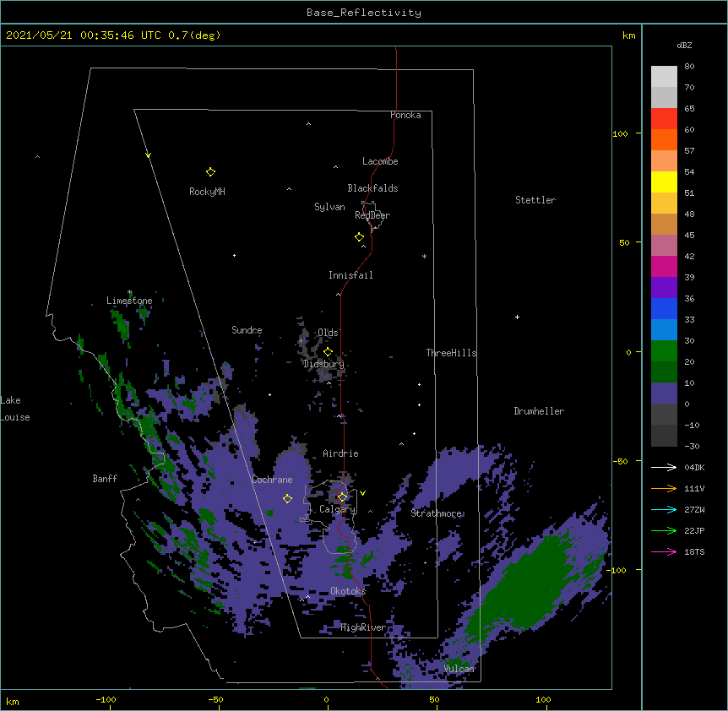Screen dimensions: 728x711
Task: Click the orange 111V arrow in legend
Action: pyautogui.click(x=664, y=488)
